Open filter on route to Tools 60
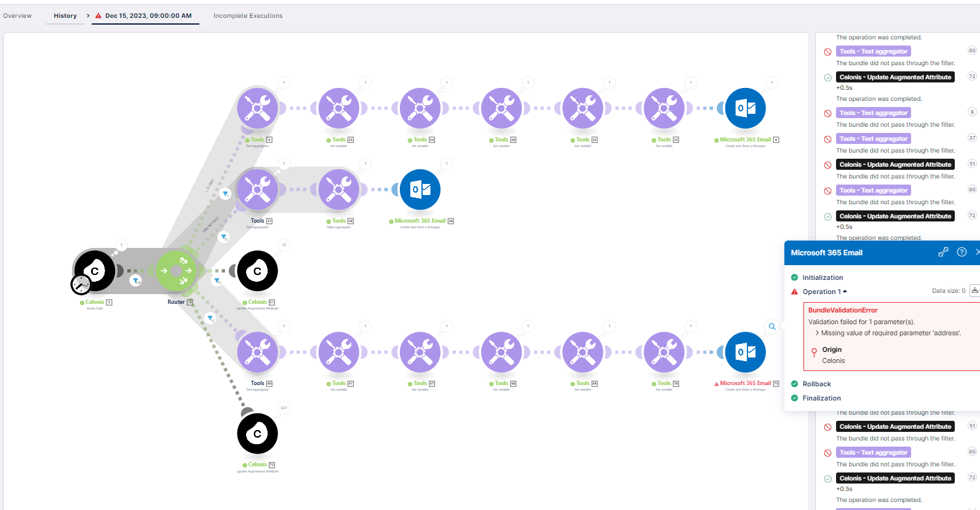Viewport: 980px width, 510px height. click(x=210, y=318)
